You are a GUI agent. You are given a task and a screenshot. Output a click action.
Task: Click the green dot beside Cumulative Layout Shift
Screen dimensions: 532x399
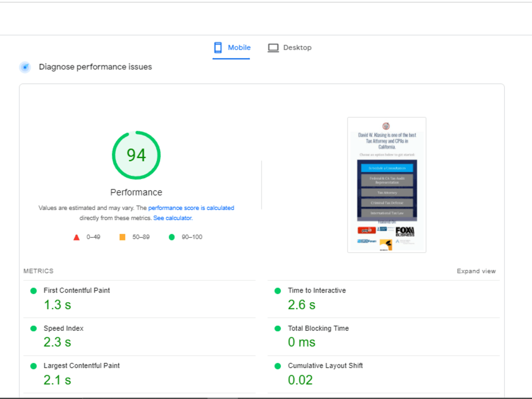point(278,366)
